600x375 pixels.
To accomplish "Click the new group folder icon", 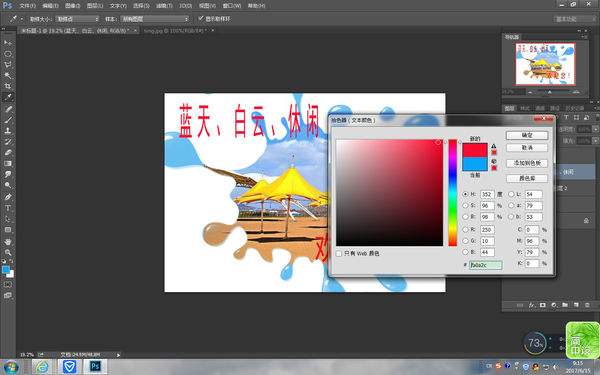I will pos(565,305).
